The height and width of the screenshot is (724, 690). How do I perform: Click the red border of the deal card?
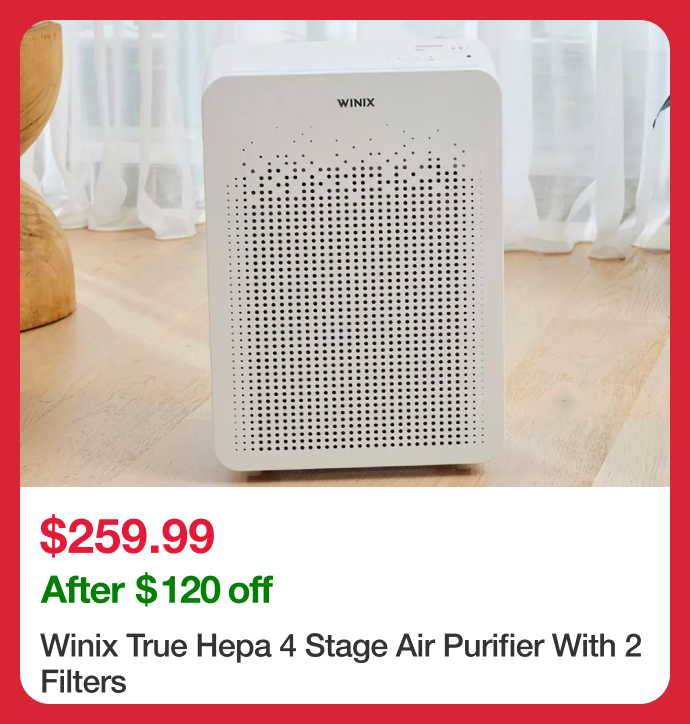click(x=345, y=9)
